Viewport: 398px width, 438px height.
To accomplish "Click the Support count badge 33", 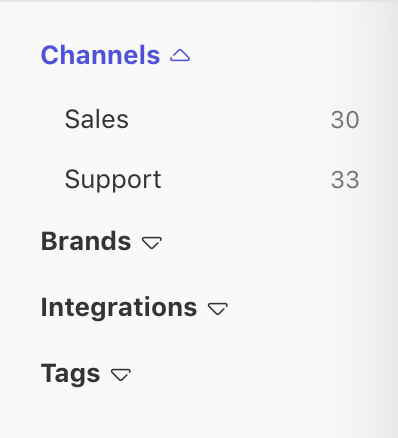I will 345,180.
